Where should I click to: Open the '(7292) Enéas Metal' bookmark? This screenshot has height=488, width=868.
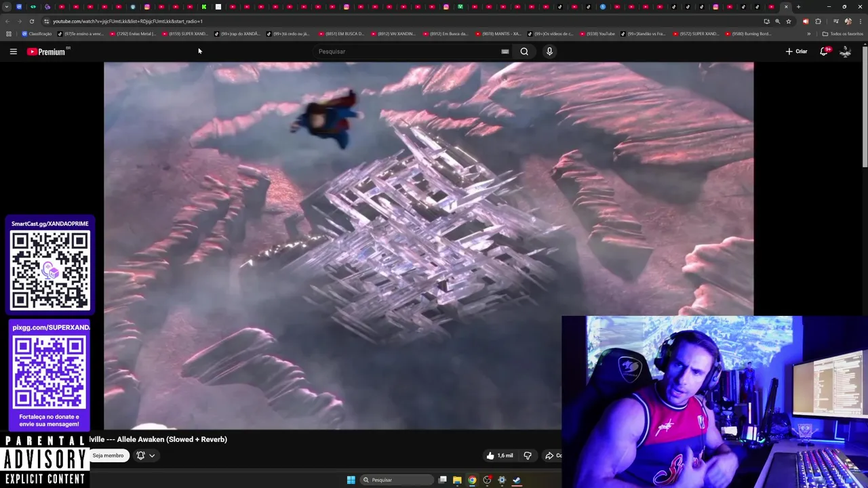132,34
